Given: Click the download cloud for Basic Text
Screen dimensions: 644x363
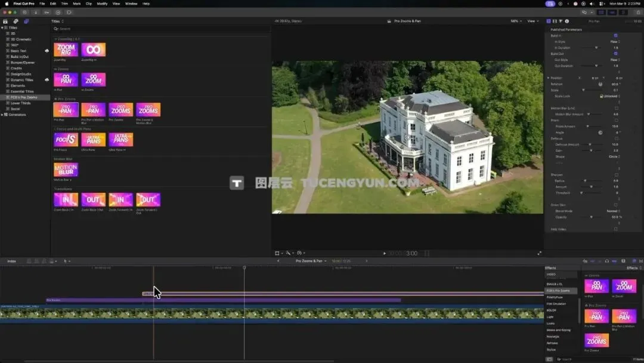Looking at the screenshot, I should coord(47,51).
